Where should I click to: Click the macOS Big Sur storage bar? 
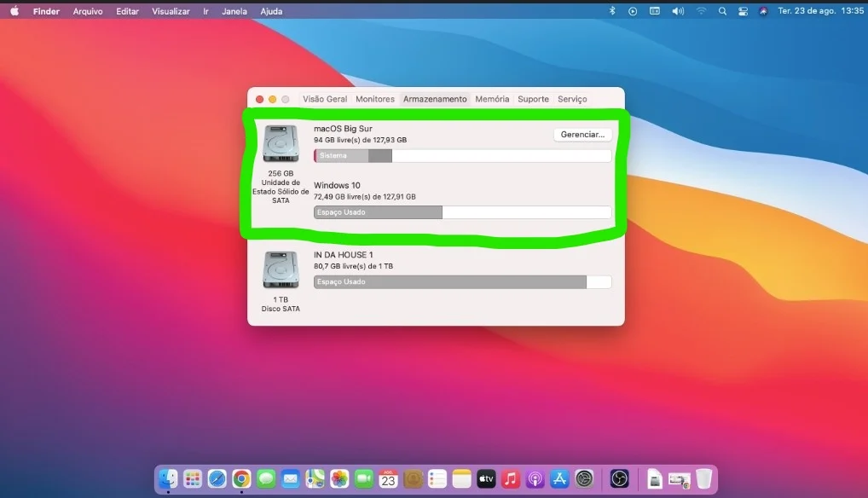(463, 156)
